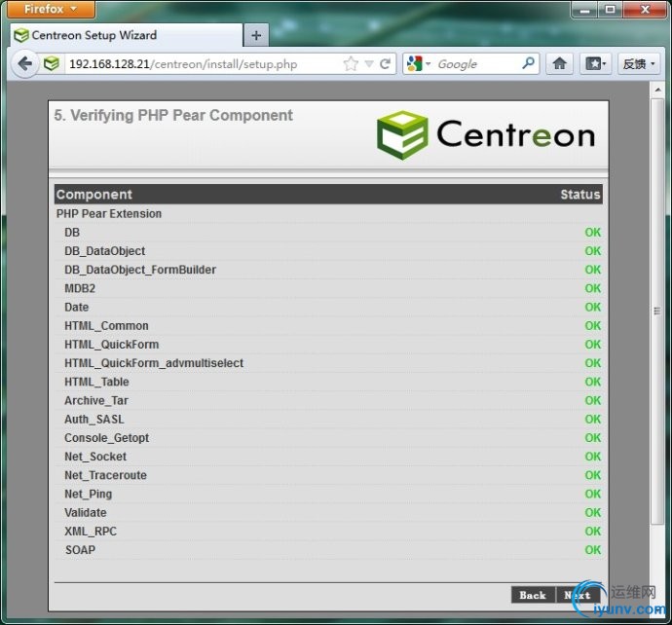
Task: Click the Net_Ping component name
Action: tap(88, 495)
